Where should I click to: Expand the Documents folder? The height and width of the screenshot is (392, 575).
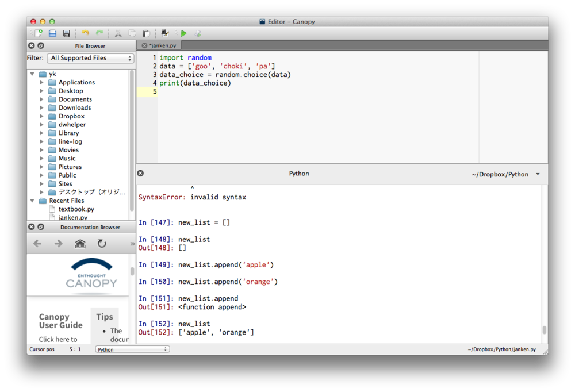point(41,99)
